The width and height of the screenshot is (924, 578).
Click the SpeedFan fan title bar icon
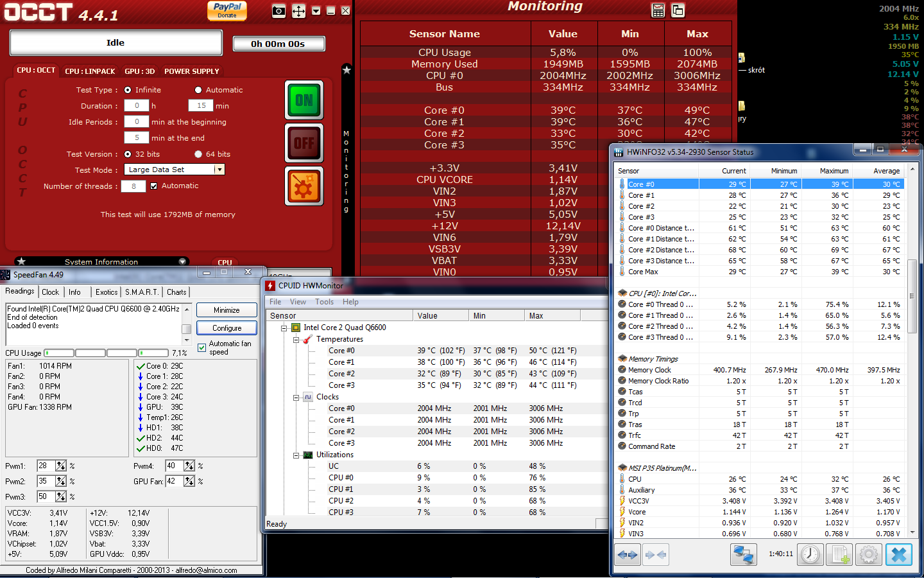6,275
